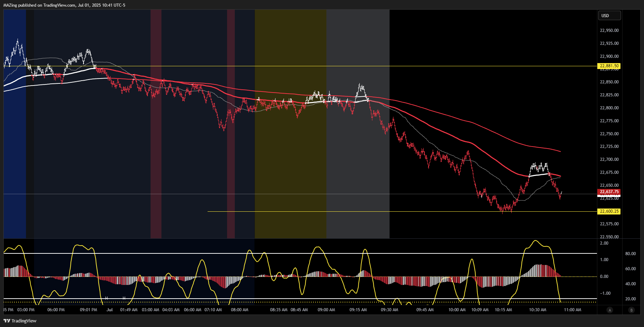Click the 22,725.00 price axis value

609,147
